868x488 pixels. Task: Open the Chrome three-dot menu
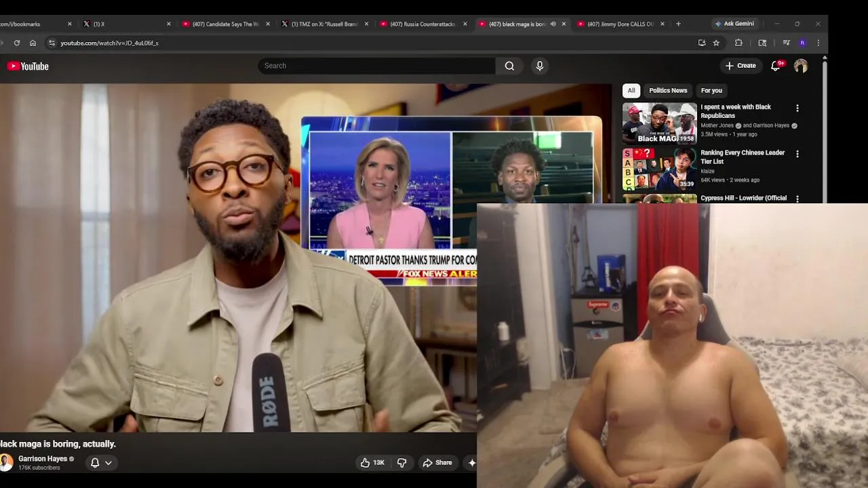[x=818, y=43]
